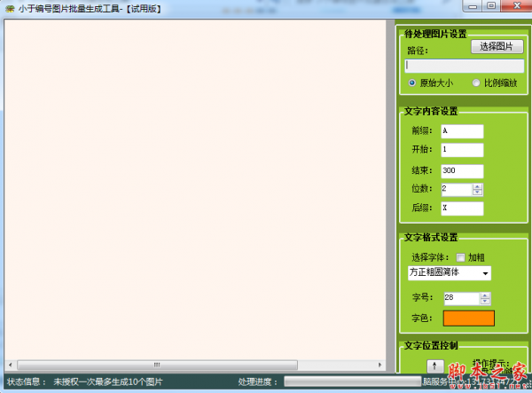
Task: Decrease the 位数 value with down arrow
Action: (477, 193)
